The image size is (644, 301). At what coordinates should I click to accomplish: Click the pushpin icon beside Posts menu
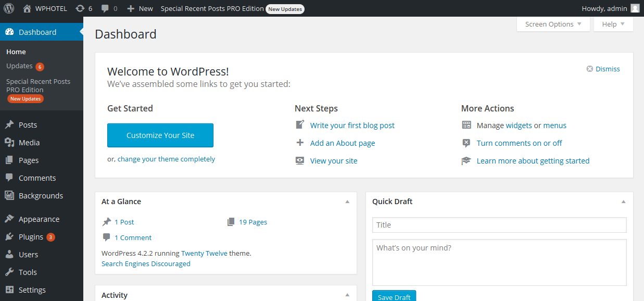tap(9, 125)
